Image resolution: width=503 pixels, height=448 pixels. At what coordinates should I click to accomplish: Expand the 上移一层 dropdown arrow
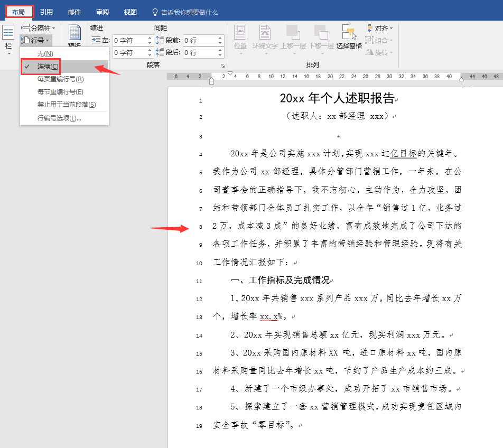click(x=294, y=53)
